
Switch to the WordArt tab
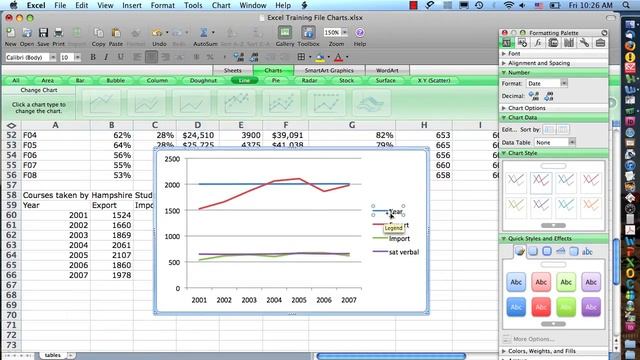[387, 70]
